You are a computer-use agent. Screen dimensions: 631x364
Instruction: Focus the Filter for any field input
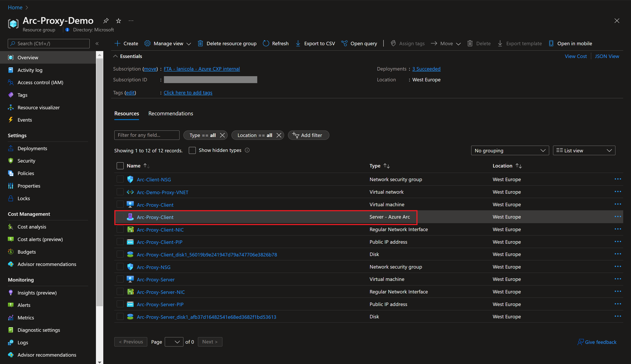tap(147, 135)
